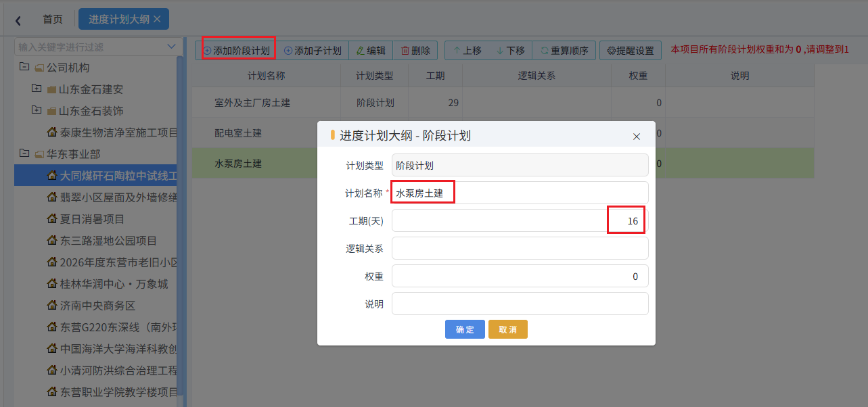Image resolution: width=868 pixels, height=407 pixels.
Task: Click the 山东金石装饰 folder icon
Action: tap(52, 111)
